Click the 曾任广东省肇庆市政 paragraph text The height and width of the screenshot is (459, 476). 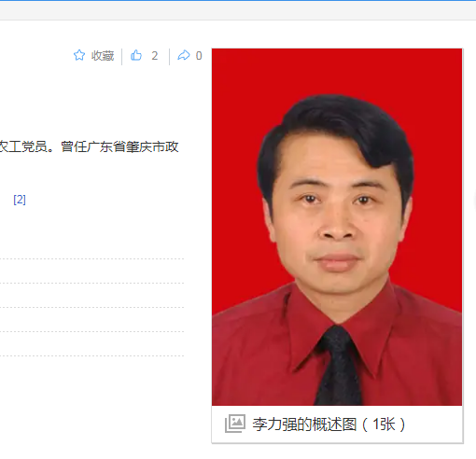pos(119,146)
